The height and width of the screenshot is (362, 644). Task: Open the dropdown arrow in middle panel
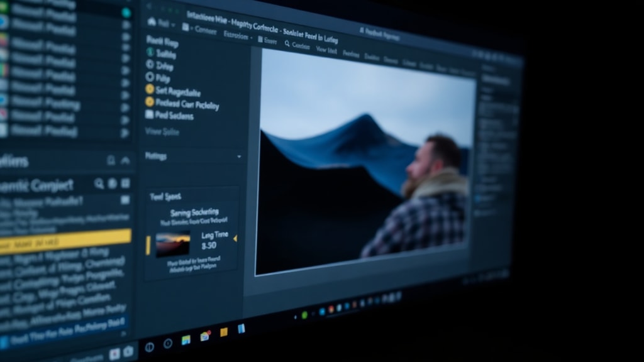[239, 156]
